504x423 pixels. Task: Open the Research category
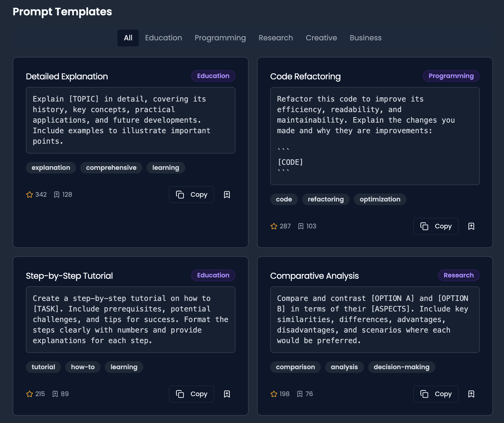(x=275, y=38)
